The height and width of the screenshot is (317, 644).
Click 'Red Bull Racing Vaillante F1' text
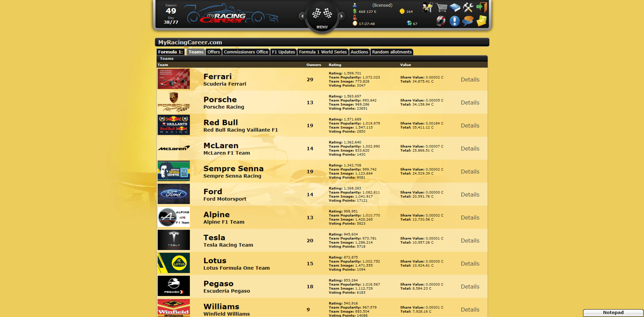click(x=240, y=130)
